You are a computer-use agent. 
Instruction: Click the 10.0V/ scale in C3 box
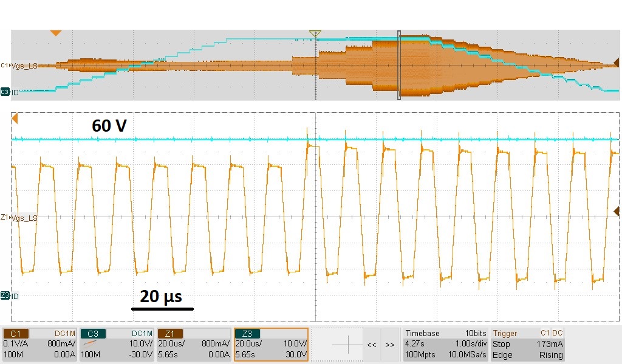tap(141, 343)
